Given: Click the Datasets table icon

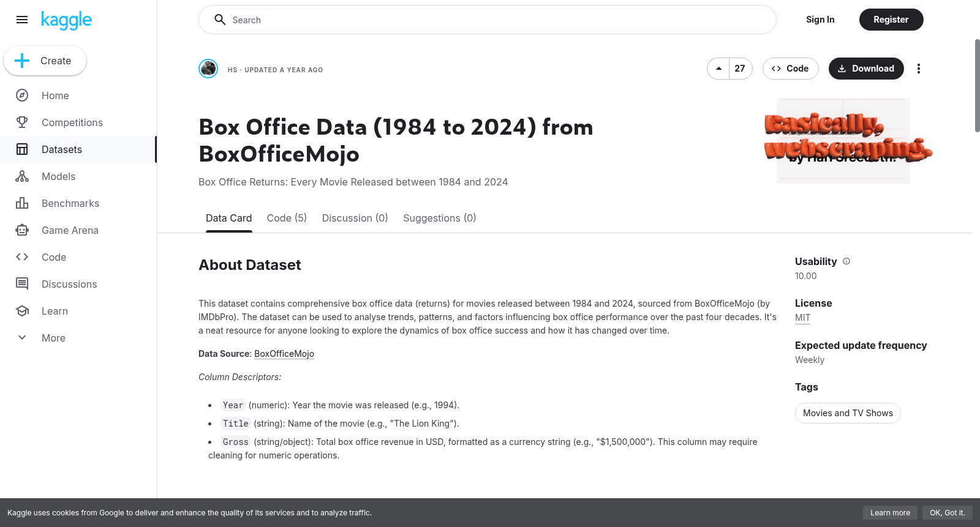Looking at the screenshot, I should (x=22, y=149).
